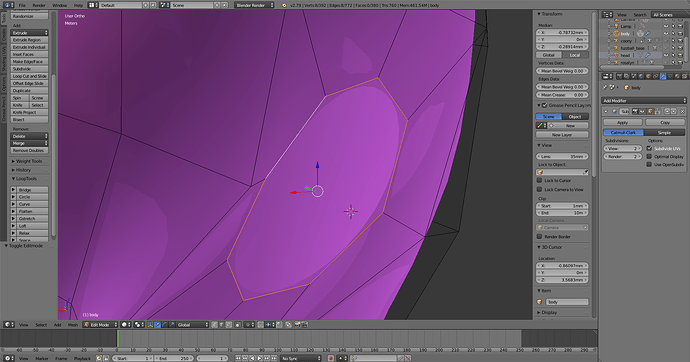Viewport: 690px width, 362px height.
Task: Open the Merge dropdown menu
Action: pyautogui.click(x=29, y=143)
